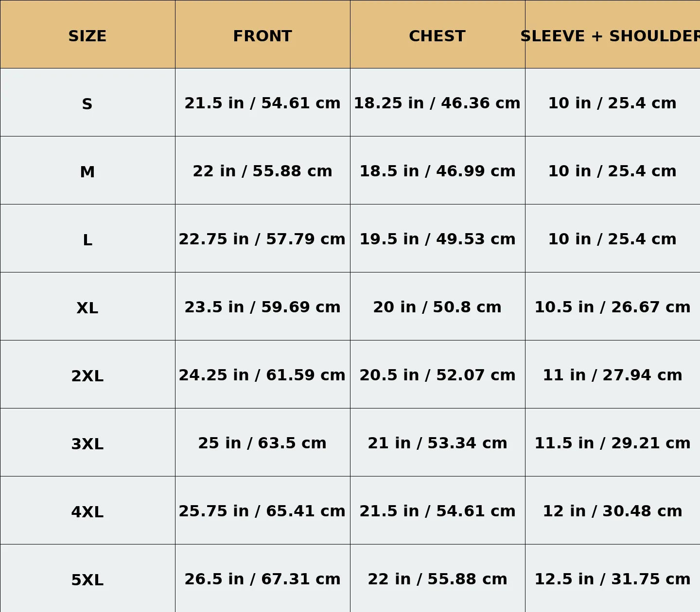The height and width of the screenshot is (612, 700).
Task: Click the 25 in / 63.5 cm cell
Action: click(x=262, y=443)
